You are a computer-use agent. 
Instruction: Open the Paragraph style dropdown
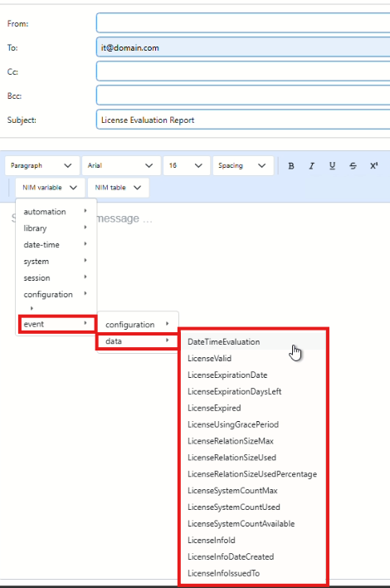pyautogui.click(x=42, y=166)
